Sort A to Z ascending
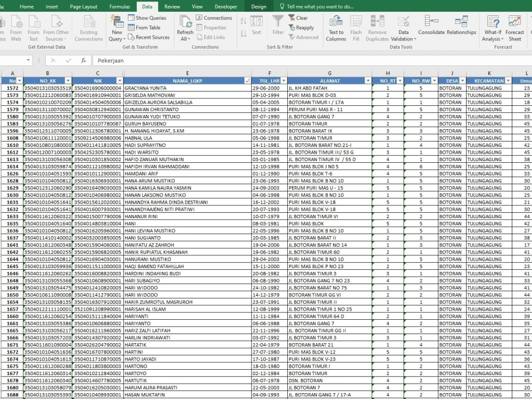The width and height of the screenshot is (532, 399). click(x=243, y=21)
